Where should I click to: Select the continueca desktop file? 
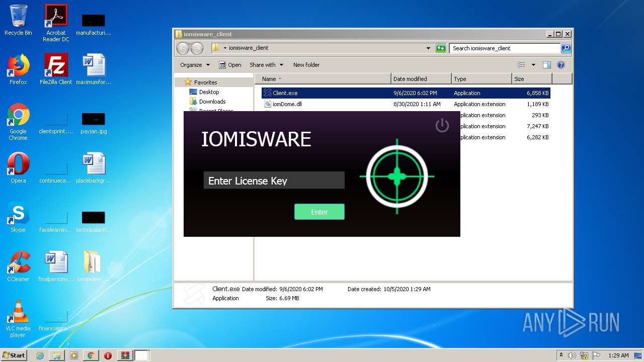56,173
